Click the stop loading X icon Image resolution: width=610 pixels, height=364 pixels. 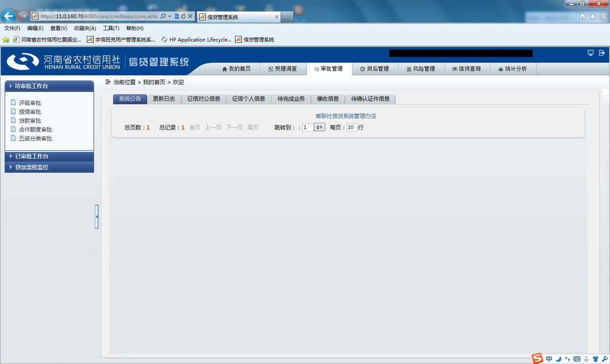point(190,16)
